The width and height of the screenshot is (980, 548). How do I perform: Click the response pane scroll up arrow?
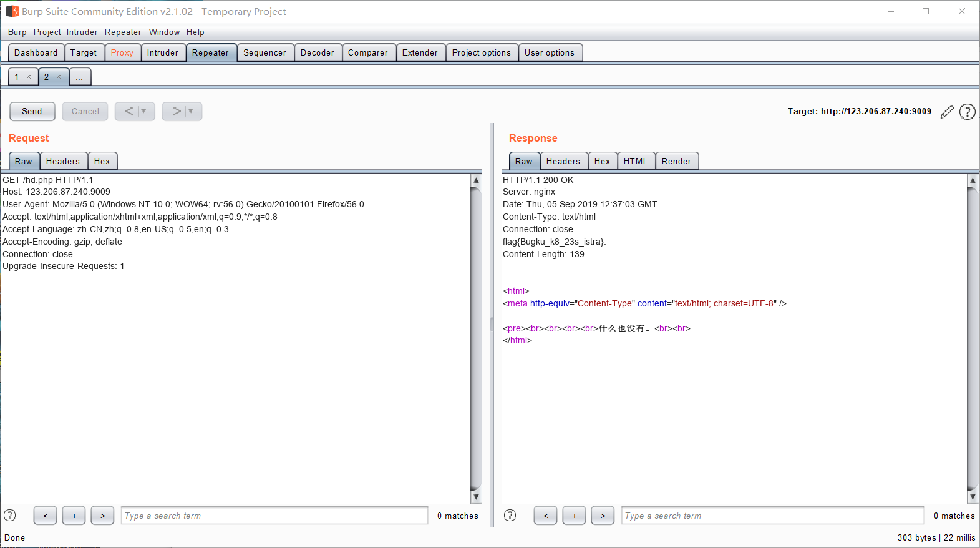point(973,180)
